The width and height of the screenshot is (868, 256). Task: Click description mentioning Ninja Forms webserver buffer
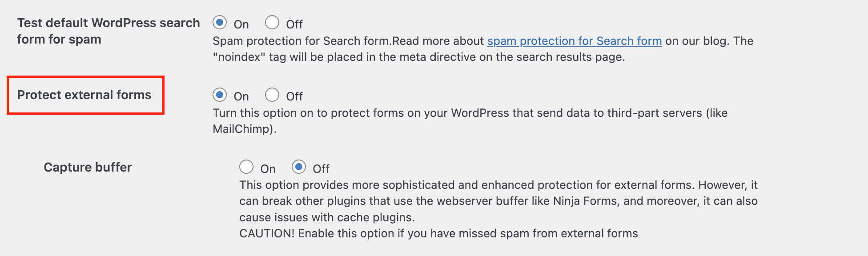click(x=498, y=201)
